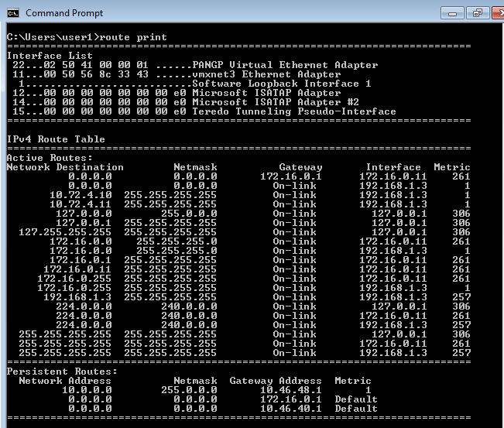Screen dimensions: 504x428
Task: Click the destination 192.168.1.3 in the route table
Action: pos(77,297)
